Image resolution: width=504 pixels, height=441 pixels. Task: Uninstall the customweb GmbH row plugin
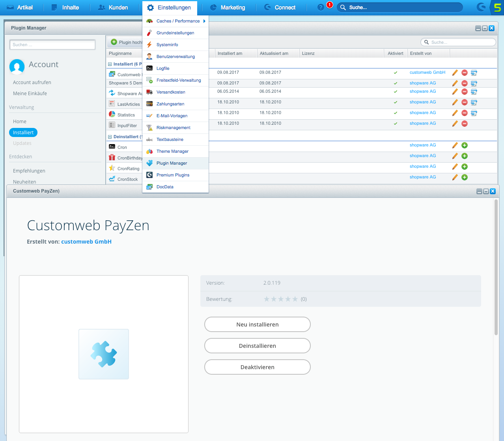pos(465,73)
